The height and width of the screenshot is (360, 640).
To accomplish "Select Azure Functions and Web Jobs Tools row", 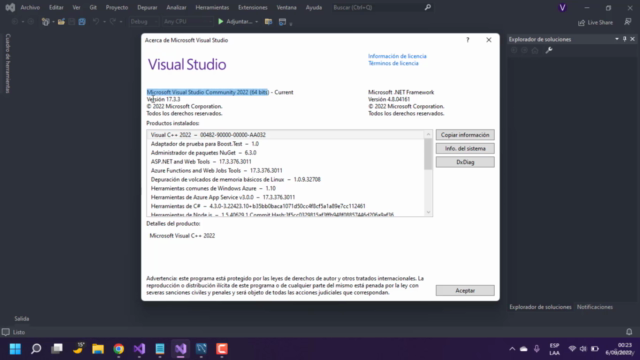I will [x=286, y=171].
